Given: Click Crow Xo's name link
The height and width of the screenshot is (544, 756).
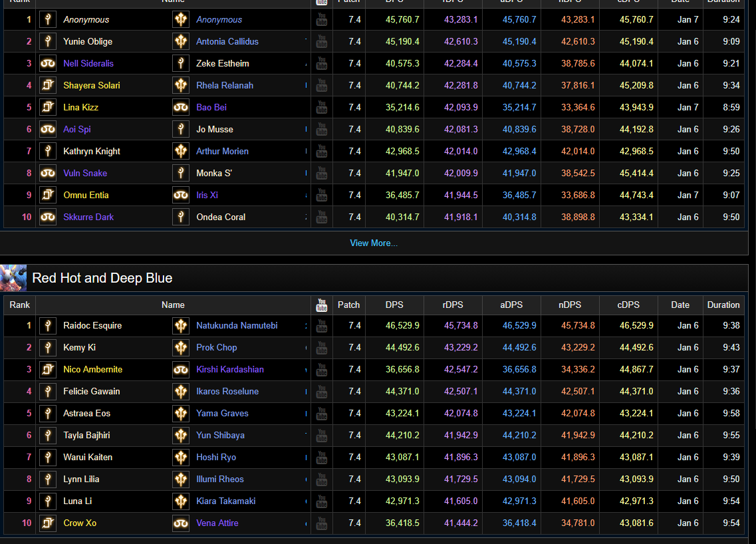Looking at the screenshot, I should point(80,523).
